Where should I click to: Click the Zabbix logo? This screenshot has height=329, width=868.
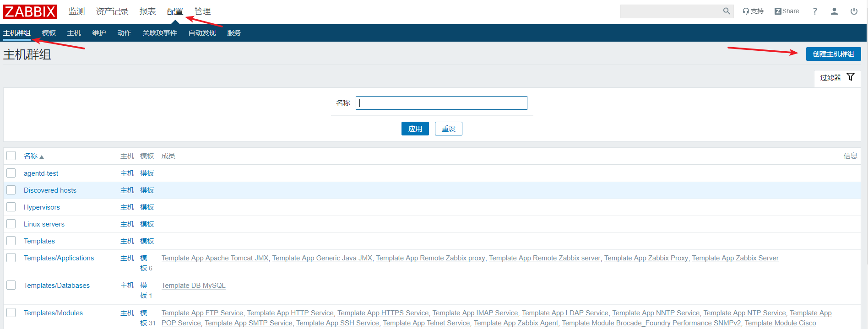point(30,11)
